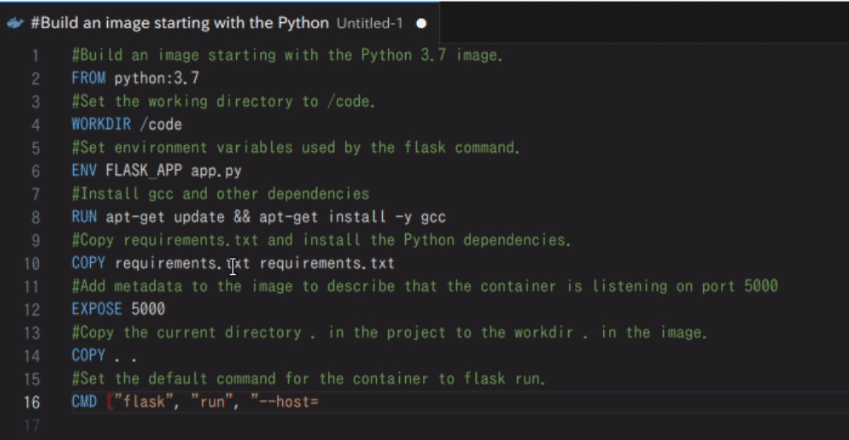
Task: Click line number 8 in the gutter
Action: (x=35, y=218)
